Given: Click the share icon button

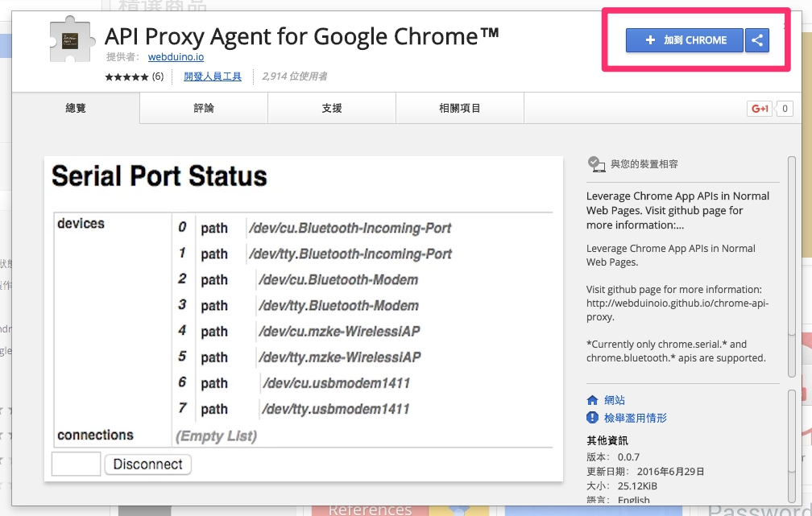Looking at the screenshot, I should [x=757, y=40].
